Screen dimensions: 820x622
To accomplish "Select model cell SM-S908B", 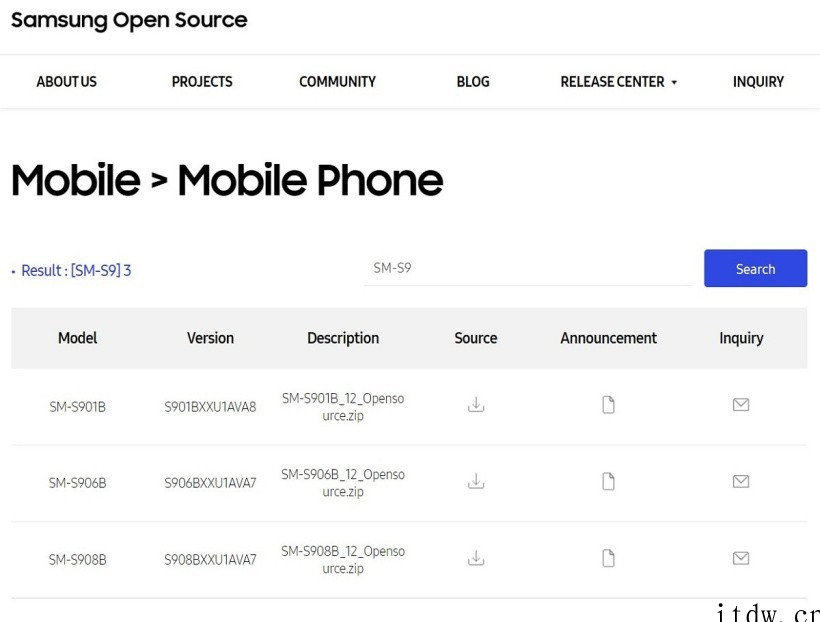I will (x=77, y=560).
